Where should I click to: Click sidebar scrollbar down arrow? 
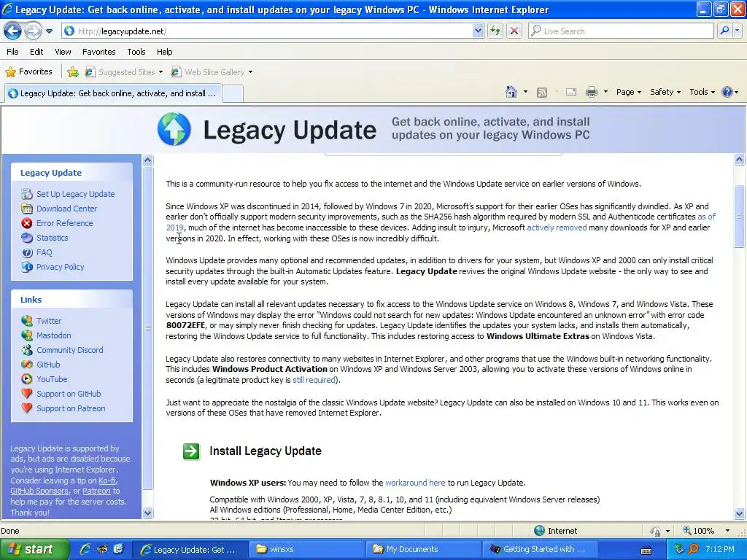147,513
